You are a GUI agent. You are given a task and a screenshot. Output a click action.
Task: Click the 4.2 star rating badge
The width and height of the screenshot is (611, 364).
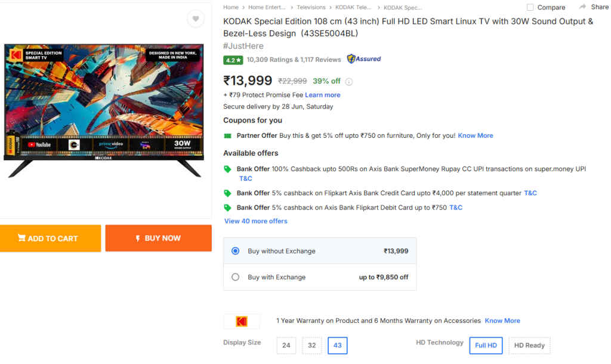(233, 60)
